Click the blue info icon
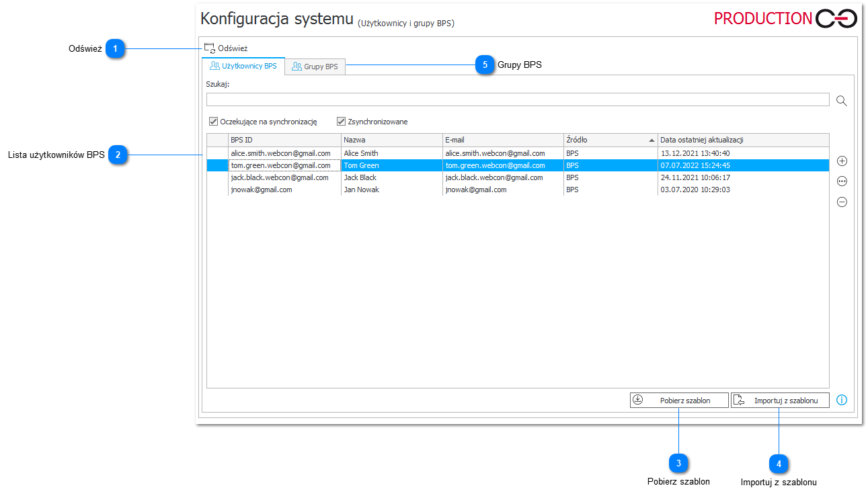 842,400
